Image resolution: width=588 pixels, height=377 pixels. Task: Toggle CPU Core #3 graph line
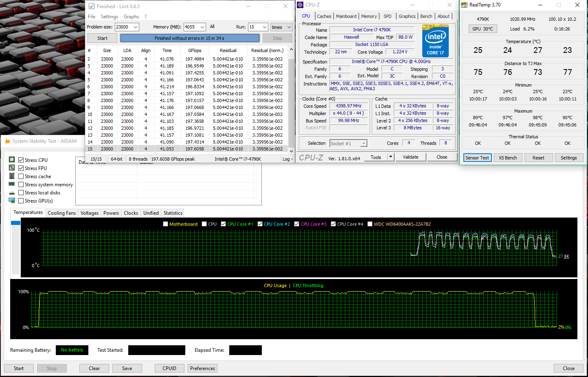[x=296, y=224]
